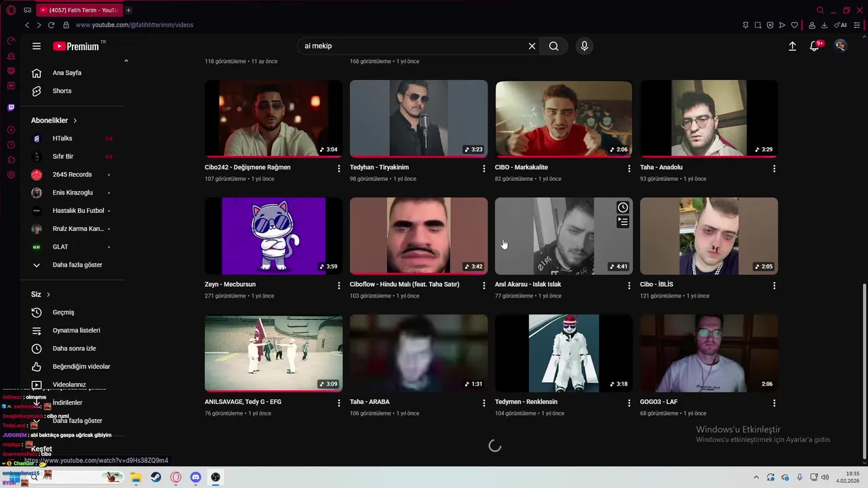Go back one page in the browser

[27, 25]
